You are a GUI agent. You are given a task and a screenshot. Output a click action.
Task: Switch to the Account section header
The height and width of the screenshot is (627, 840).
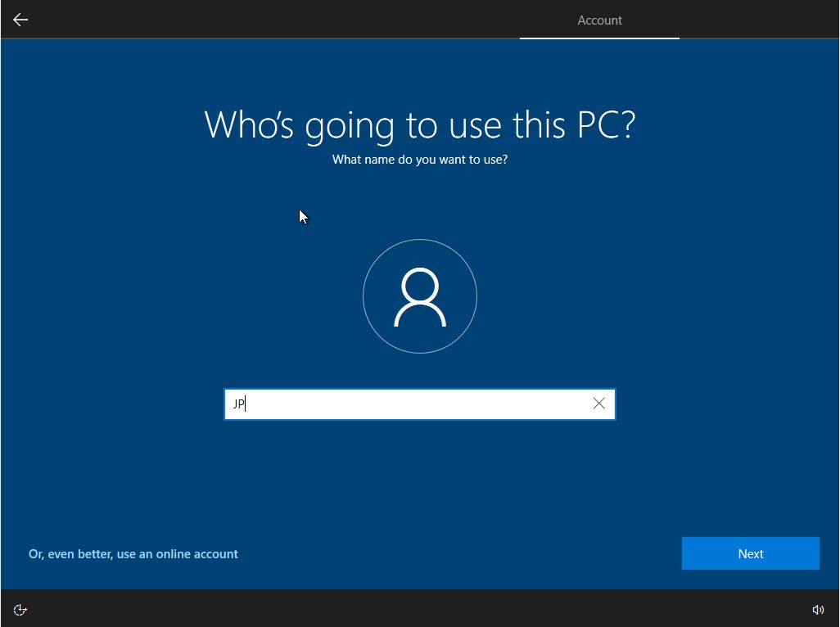point(599,20)
